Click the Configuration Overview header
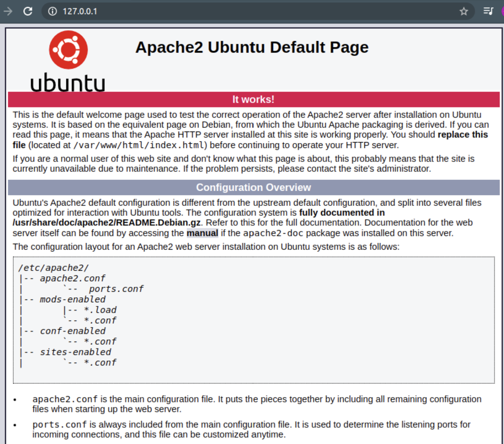Screen dimensions: 504x444 pos(254,187)
